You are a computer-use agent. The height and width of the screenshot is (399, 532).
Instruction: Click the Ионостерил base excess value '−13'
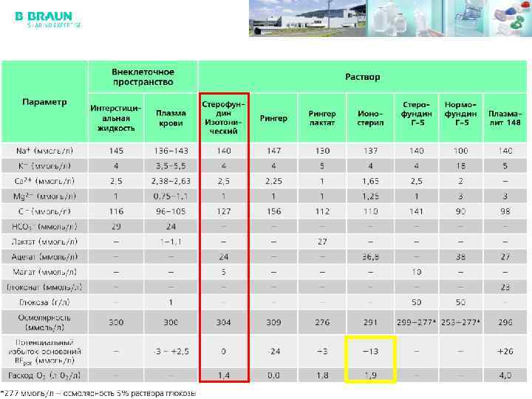(x=370, y=351)
